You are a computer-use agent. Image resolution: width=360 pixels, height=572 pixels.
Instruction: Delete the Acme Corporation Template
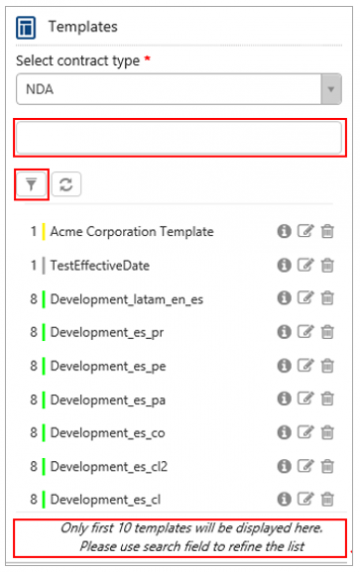[x=327, y=231]
